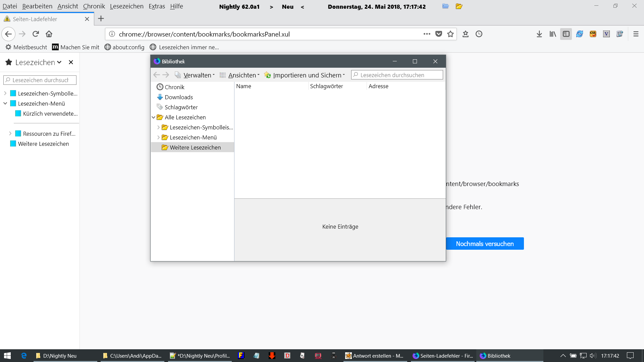Open the downloads toolbar icon

pyautogui.click(x=539, y=34)
